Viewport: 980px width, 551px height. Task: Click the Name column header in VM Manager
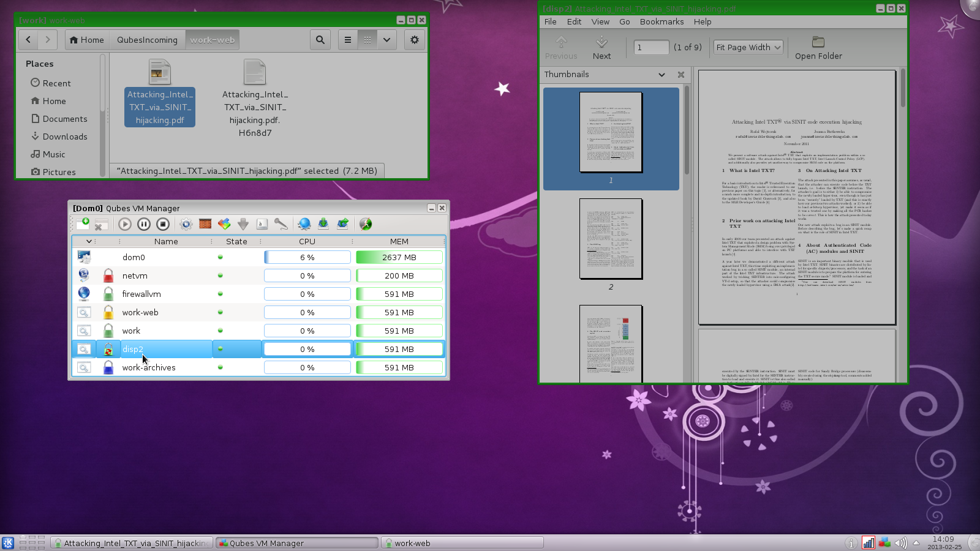pyautogui.click(x=166, y=241)
